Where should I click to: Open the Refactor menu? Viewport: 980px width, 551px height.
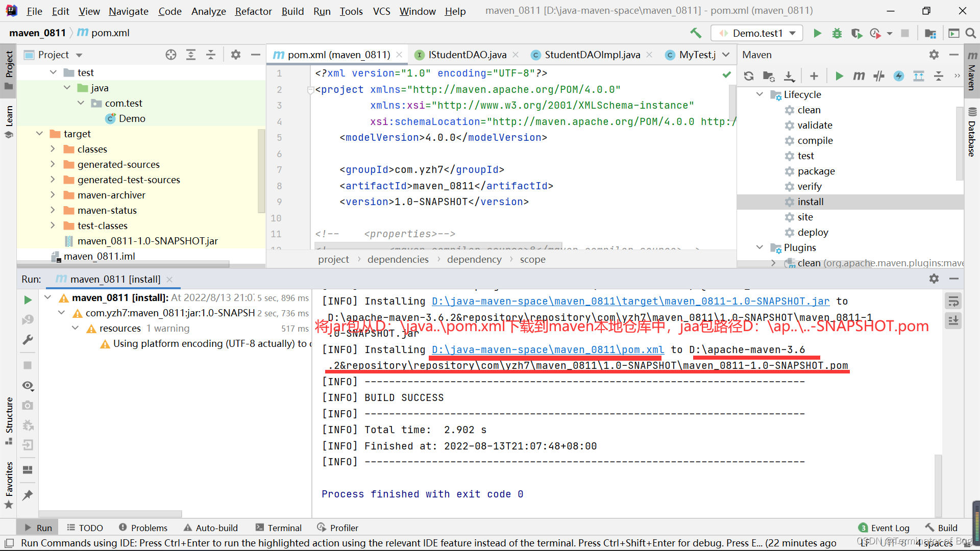pos(253,11)
